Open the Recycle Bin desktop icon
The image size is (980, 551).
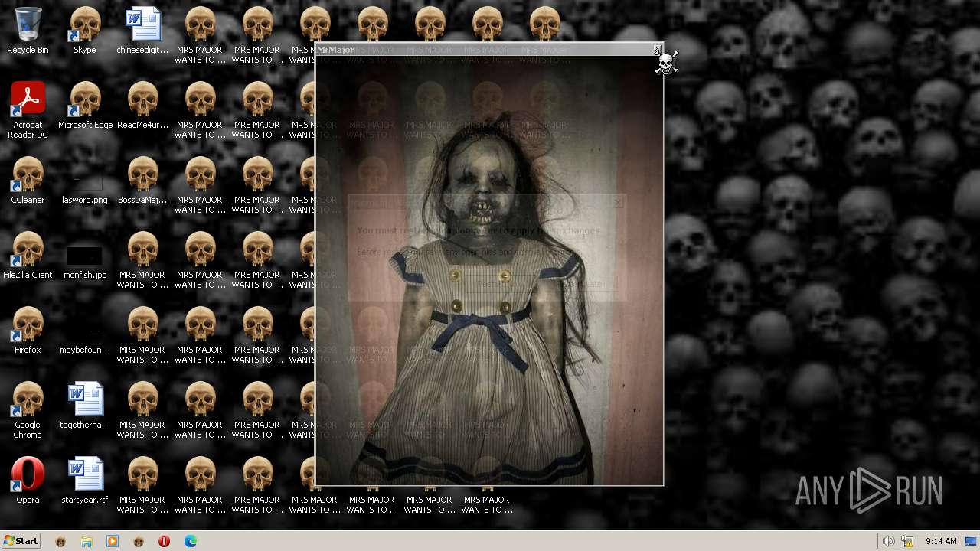[x=28, y=31]
